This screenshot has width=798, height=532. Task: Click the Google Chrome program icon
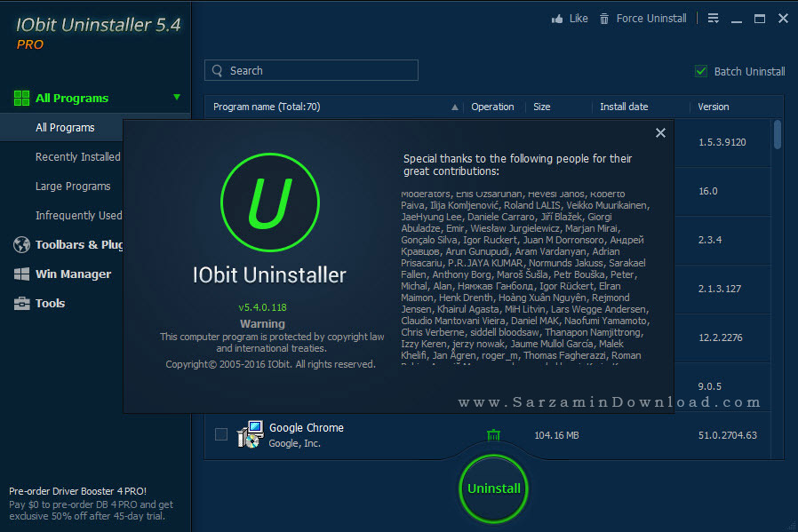[x=250, y=434]
